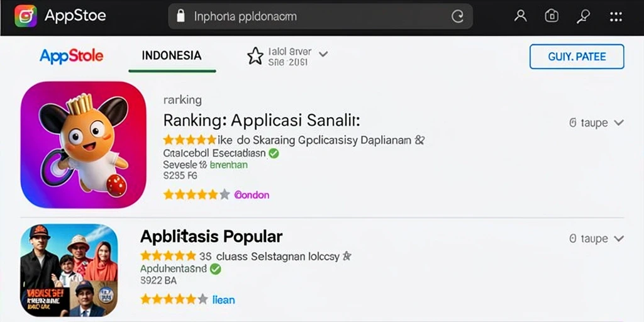Click green verified check beside Apduhentasnd

(215, 269)
